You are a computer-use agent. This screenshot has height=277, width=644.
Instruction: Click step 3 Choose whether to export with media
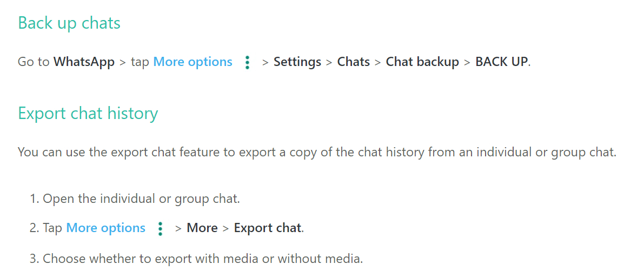[x=196, y=259]
